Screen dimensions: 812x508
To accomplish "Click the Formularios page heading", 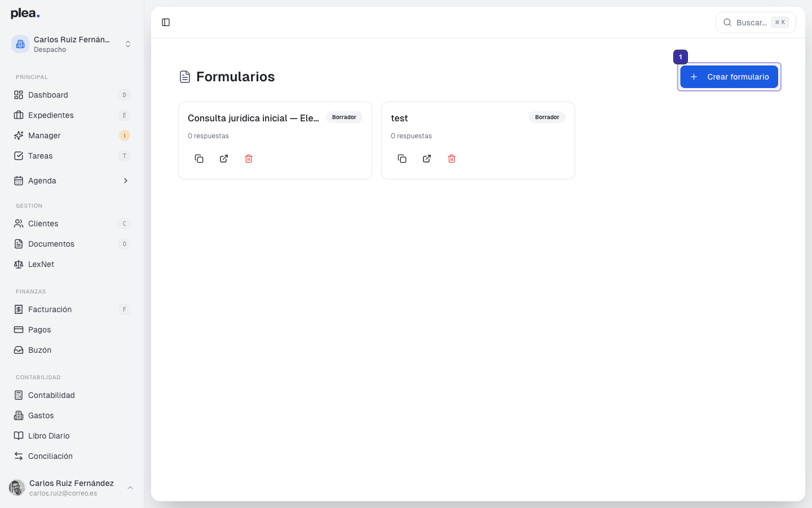I will click(x=235, y=77).
